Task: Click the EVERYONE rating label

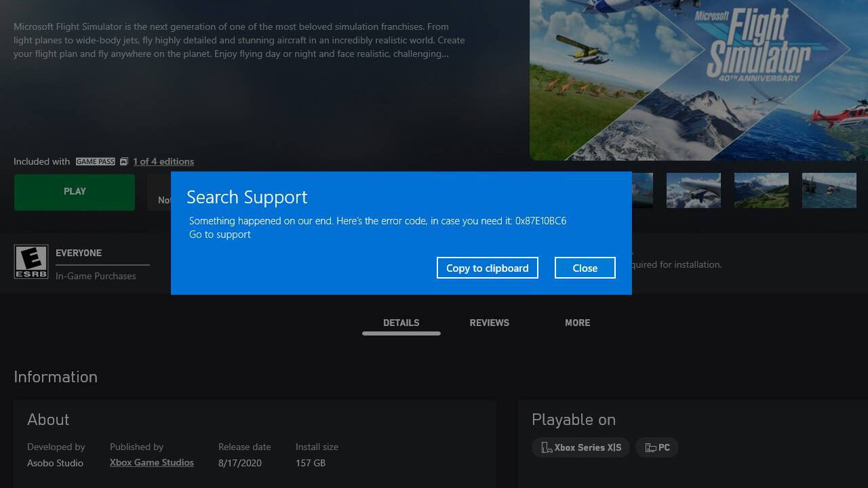Action: pos(79,253)
